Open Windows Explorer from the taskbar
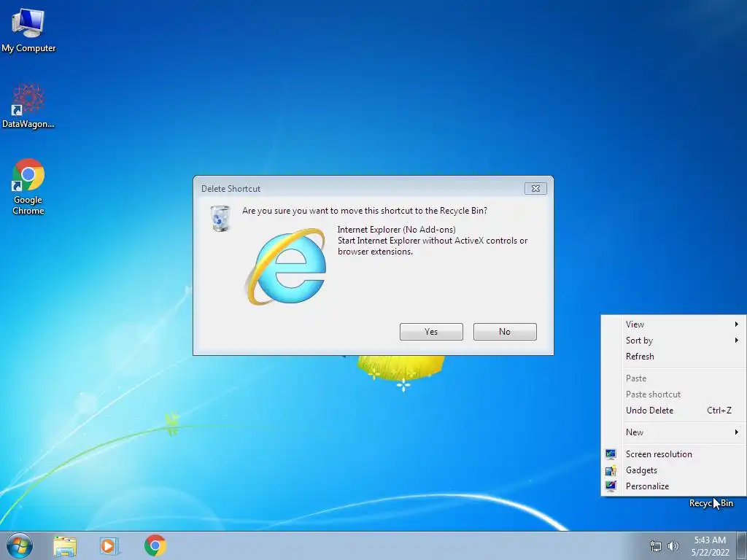 tap(65, 545)
